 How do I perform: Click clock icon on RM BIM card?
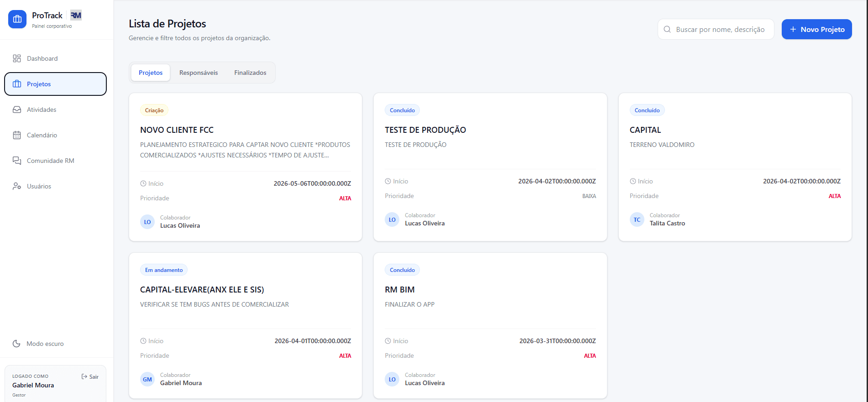(x=388, y=341)
